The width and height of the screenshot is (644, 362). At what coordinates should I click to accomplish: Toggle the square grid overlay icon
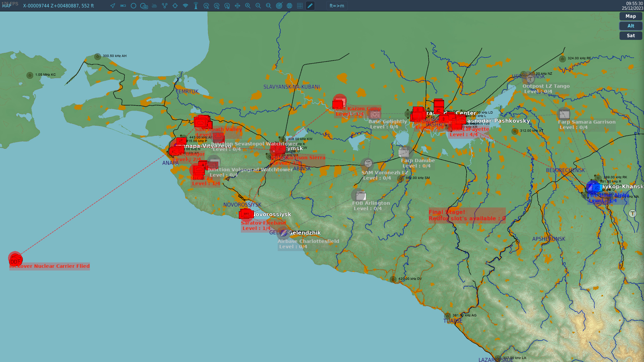300,6
